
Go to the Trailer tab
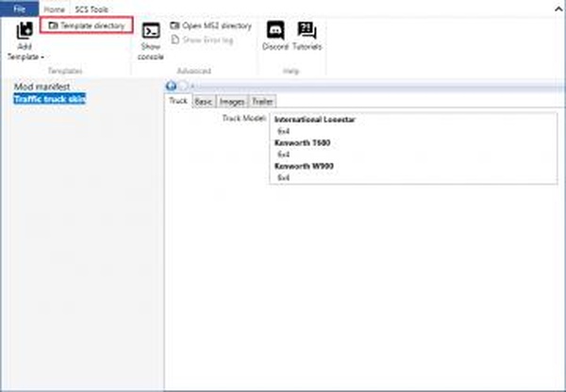point(263,101)
